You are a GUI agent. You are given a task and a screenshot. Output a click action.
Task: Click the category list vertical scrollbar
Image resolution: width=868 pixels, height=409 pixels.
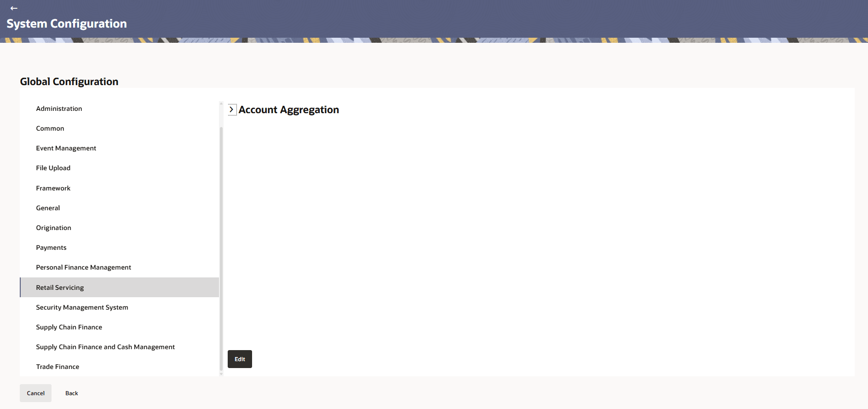pos(221,248)
